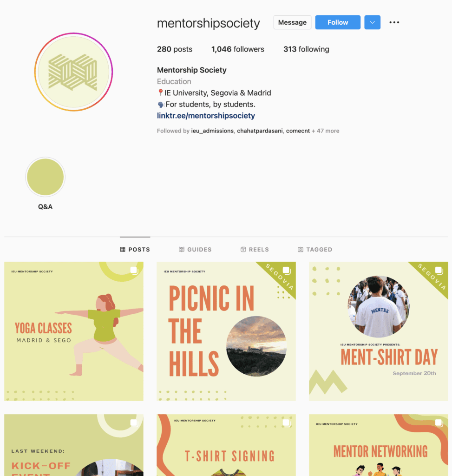
Task: Click the carousel icon on Ment-Shirt Day post
Action: click(x=439, y=270)
